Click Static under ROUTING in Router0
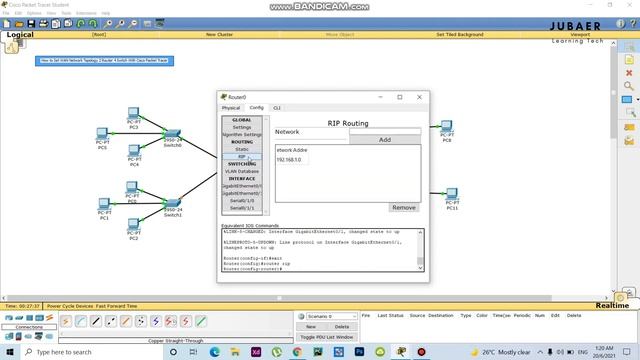 click(x=242, y=149)
